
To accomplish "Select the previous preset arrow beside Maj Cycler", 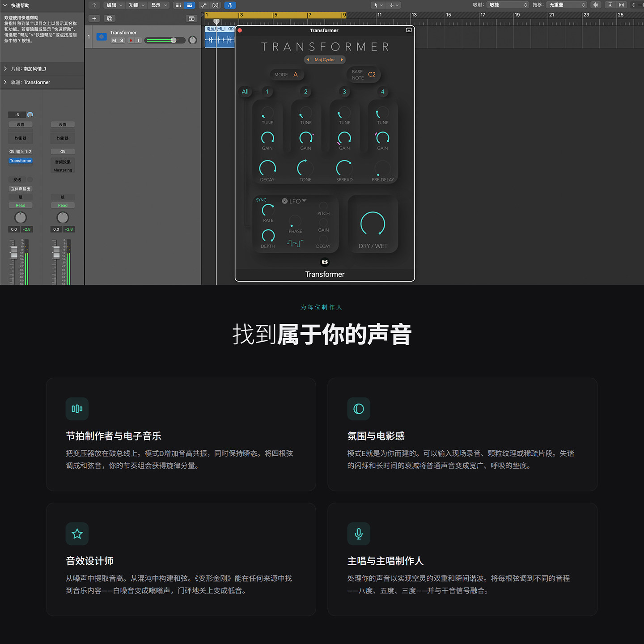I will pyautogui.click(x=308, y=59).
